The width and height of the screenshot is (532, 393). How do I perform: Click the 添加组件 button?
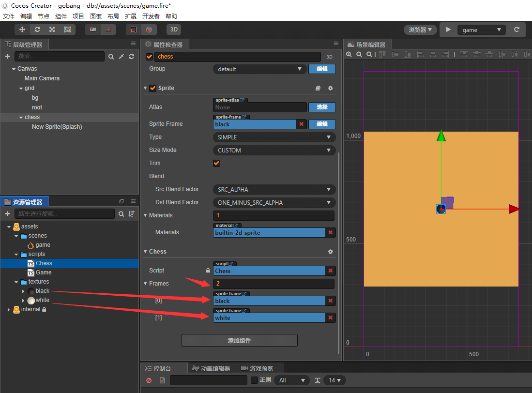tap(240, 340)
